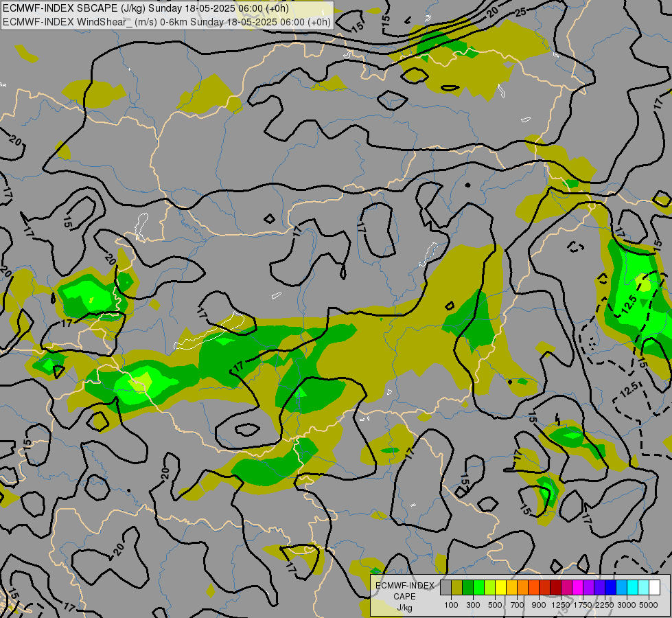Screen dimensions: 672x618
Task: Select the olive swatch in the CAPE legend
Action: click(x=457, y=587)
